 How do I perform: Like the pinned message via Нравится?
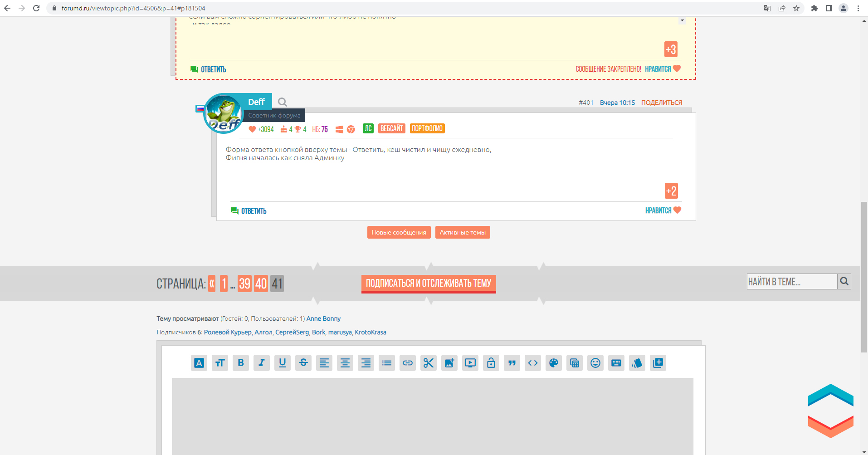663,69
